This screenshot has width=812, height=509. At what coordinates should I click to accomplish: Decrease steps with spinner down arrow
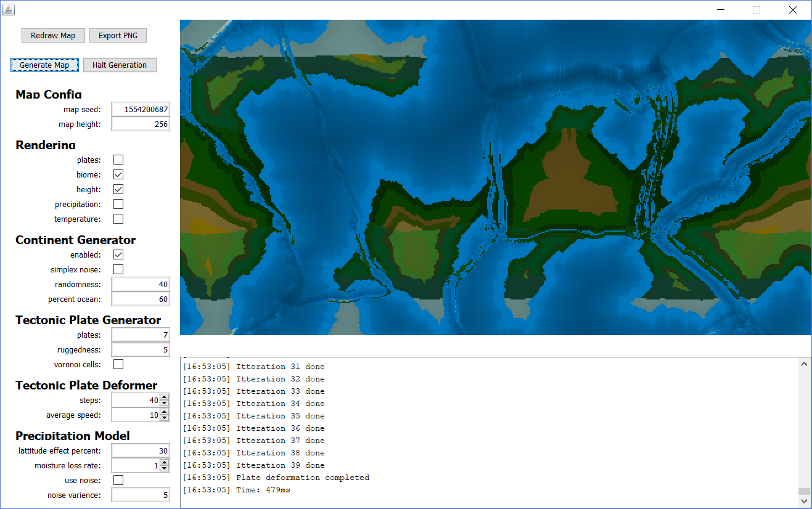164,404
